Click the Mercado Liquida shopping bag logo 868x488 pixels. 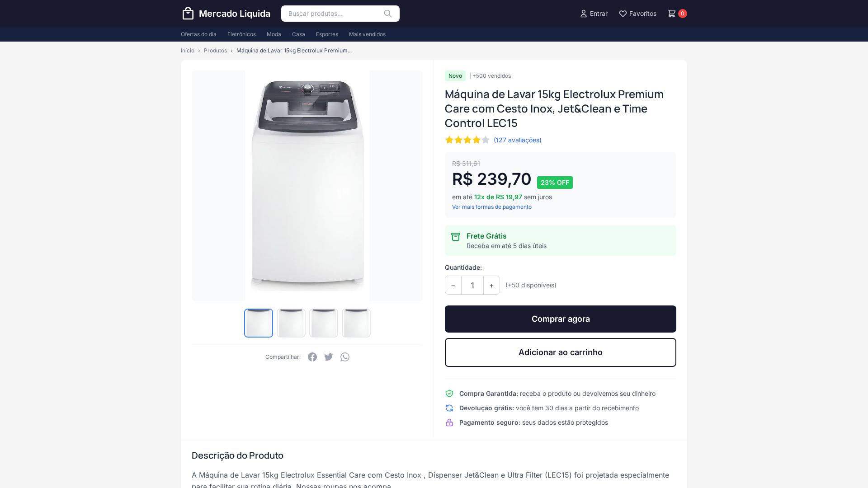(188, 14)
